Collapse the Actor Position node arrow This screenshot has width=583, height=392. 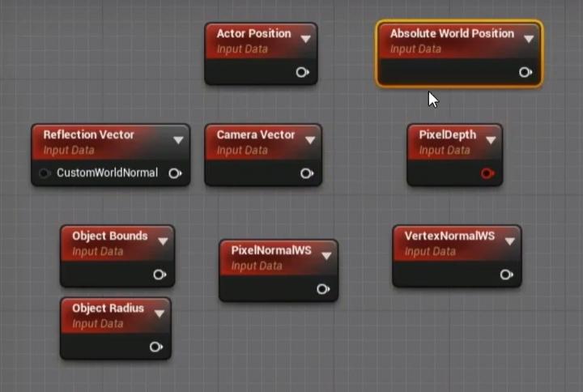pos(305,39)
